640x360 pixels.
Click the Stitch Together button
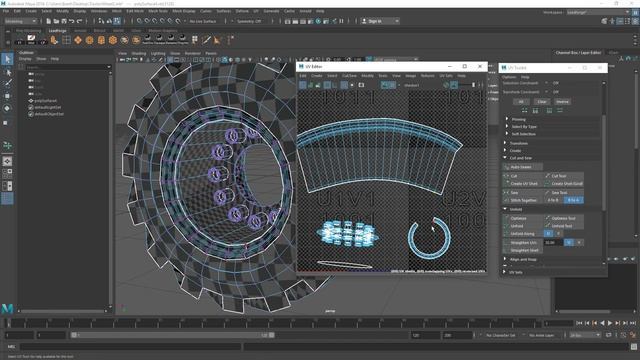(x=523, y=200)
